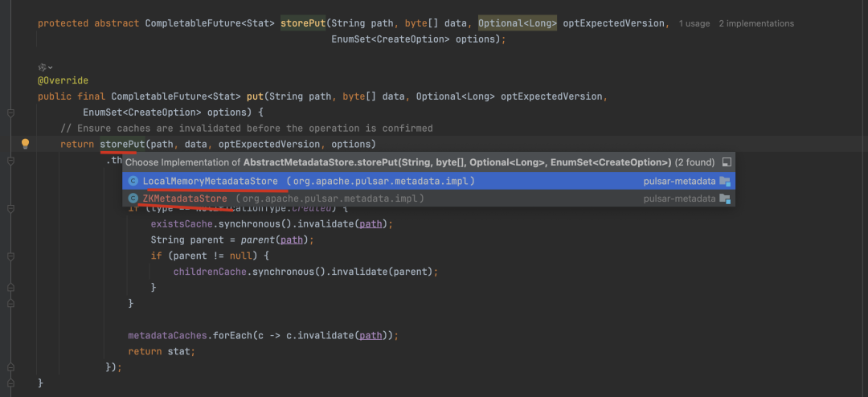
Task: Collapse the if NotificationType.Created block
Action: 10,209
